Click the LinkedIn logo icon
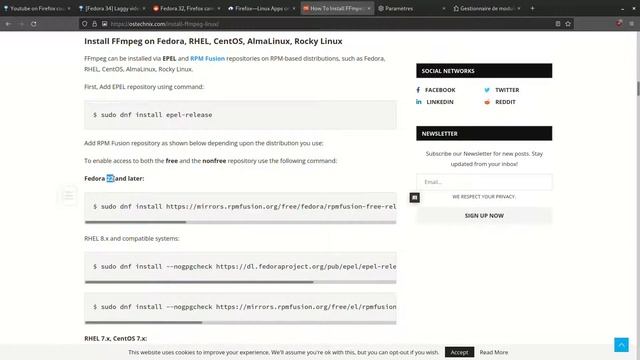 pos(418,102)
